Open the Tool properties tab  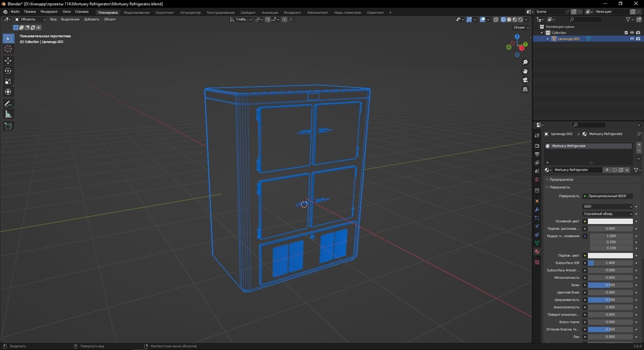(537, 135)
